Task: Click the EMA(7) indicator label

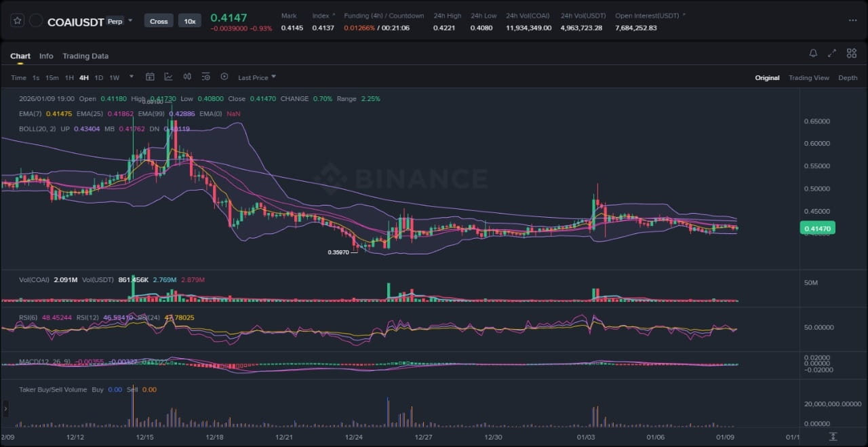Action: tap(31, 113)
